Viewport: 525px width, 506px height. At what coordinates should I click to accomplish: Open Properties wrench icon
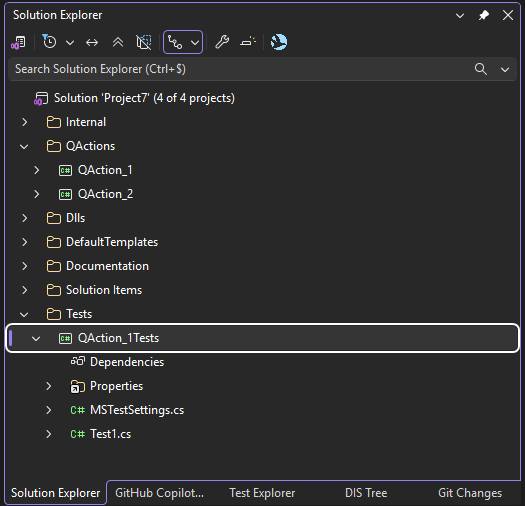coord(222,42)
